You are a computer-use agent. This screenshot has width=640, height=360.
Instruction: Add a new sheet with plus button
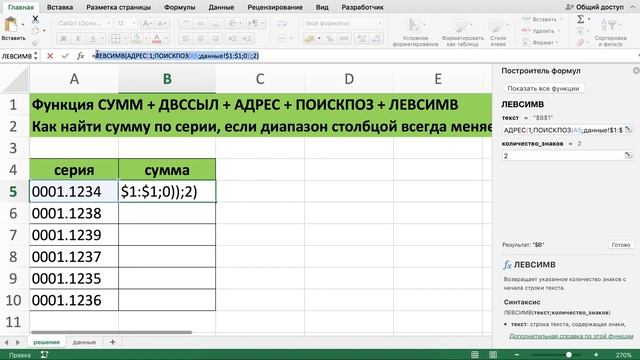pos(112,342)
